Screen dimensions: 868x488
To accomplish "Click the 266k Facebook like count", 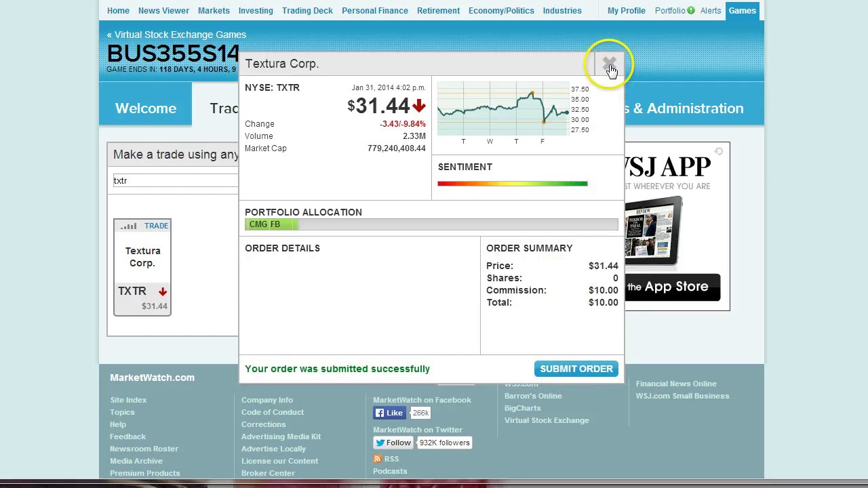I will [x=420, y=413].
